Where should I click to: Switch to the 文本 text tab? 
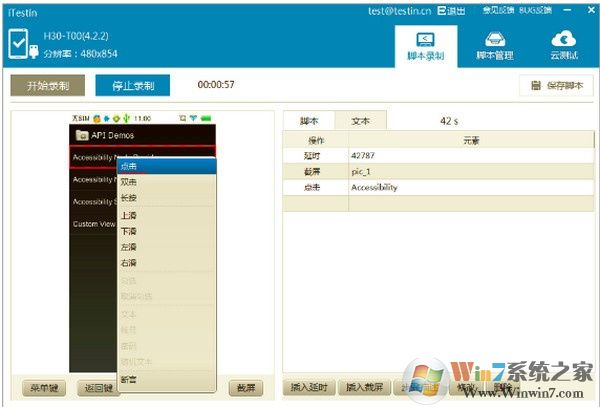(360, 121)
